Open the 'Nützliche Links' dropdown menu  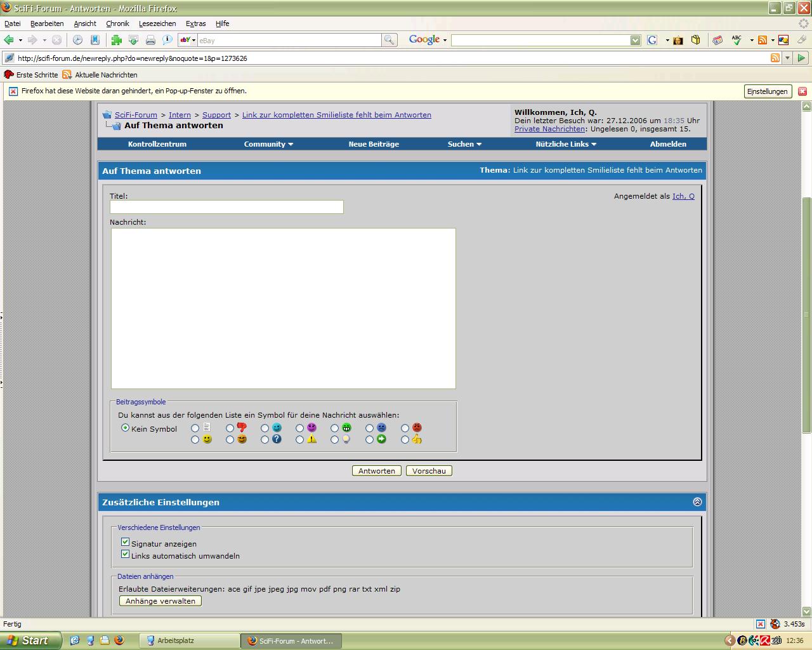click(566, 144)
